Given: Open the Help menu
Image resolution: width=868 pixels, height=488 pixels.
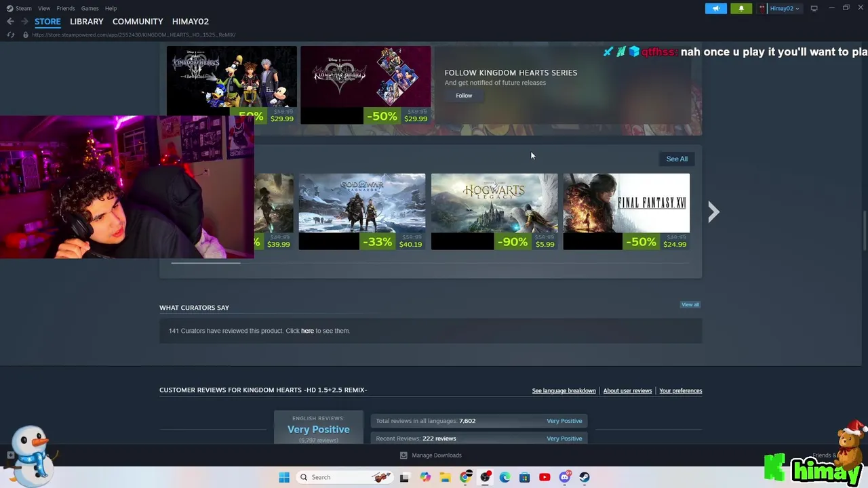Looking at the screenshot, I should (111, 8).
